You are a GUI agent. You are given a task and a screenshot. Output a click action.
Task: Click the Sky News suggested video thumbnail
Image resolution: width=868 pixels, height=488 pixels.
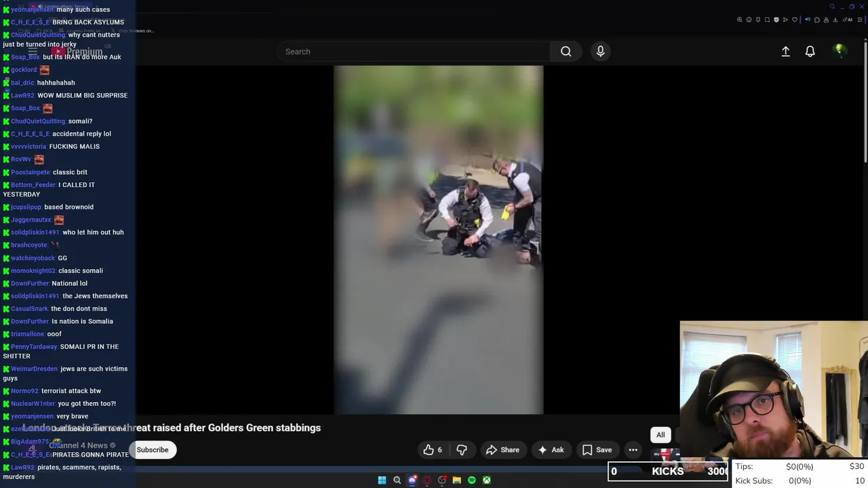point(667,455)
